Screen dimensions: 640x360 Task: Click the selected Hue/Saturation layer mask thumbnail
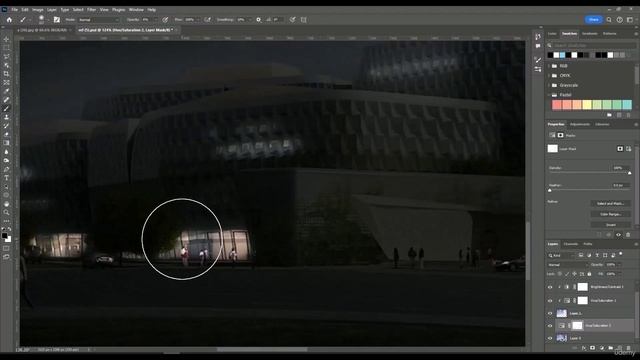[x=577, y=326]
